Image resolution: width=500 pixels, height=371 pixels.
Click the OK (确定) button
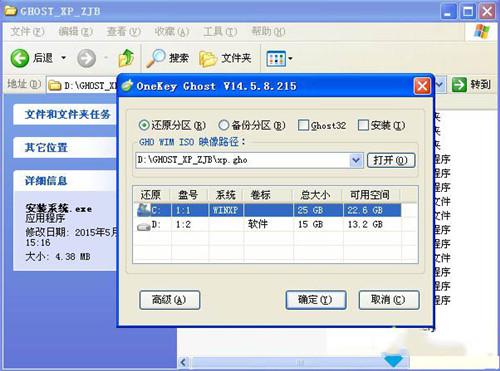316,300
